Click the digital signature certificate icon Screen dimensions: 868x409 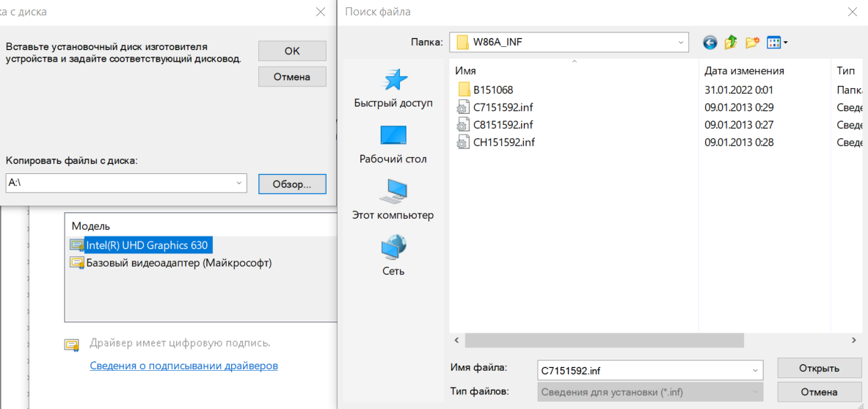click(x=71, y=344)
